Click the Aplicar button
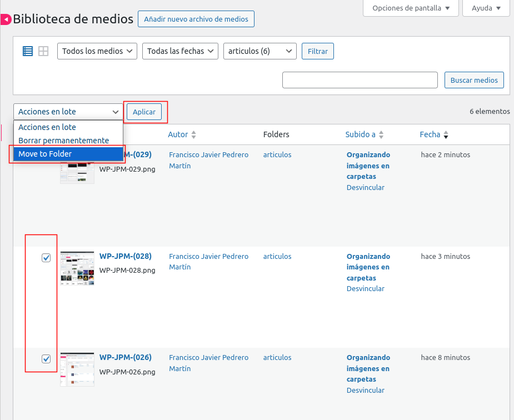This screenshot has width=514, height=420. pyautogui.click(x=144, y=112)
